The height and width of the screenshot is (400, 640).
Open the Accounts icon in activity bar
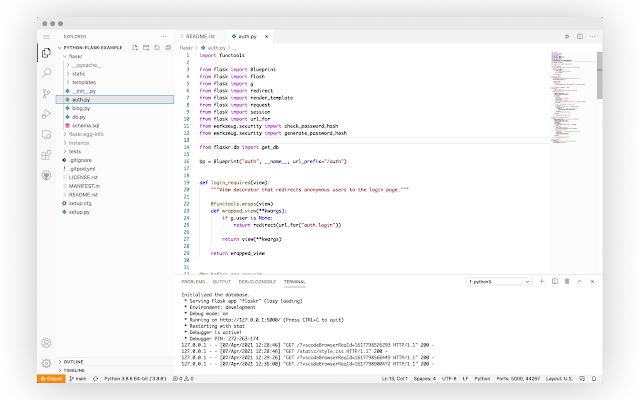click(x=46, y=342)
